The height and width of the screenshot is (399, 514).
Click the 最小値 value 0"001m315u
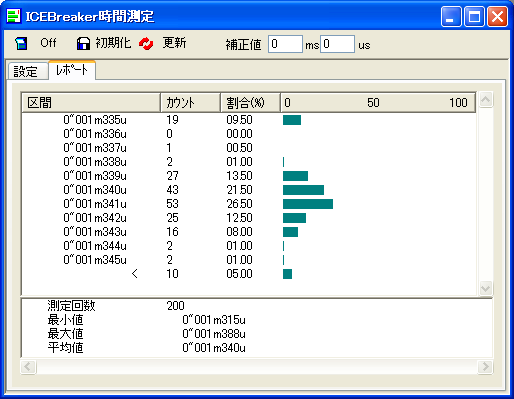[214, 320]
